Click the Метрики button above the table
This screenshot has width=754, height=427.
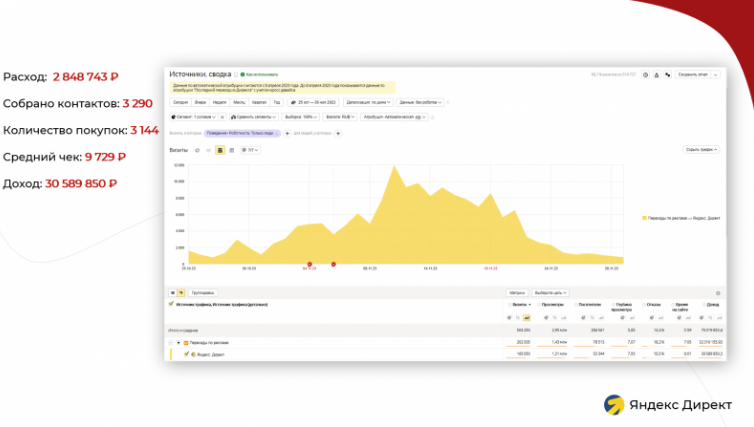click(x=517, y=293)
